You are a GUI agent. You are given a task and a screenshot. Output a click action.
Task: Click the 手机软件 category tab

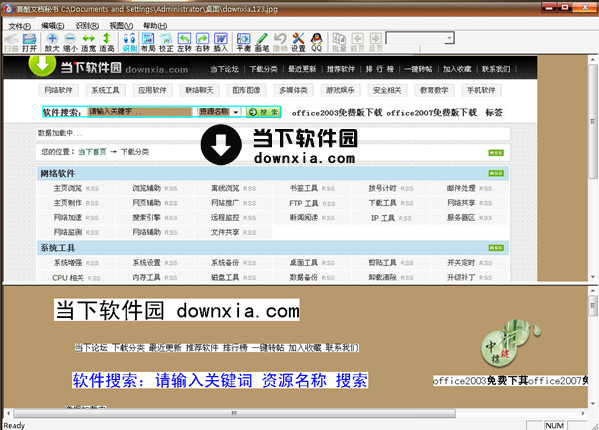pyautogui.click(x=481, y=90)
